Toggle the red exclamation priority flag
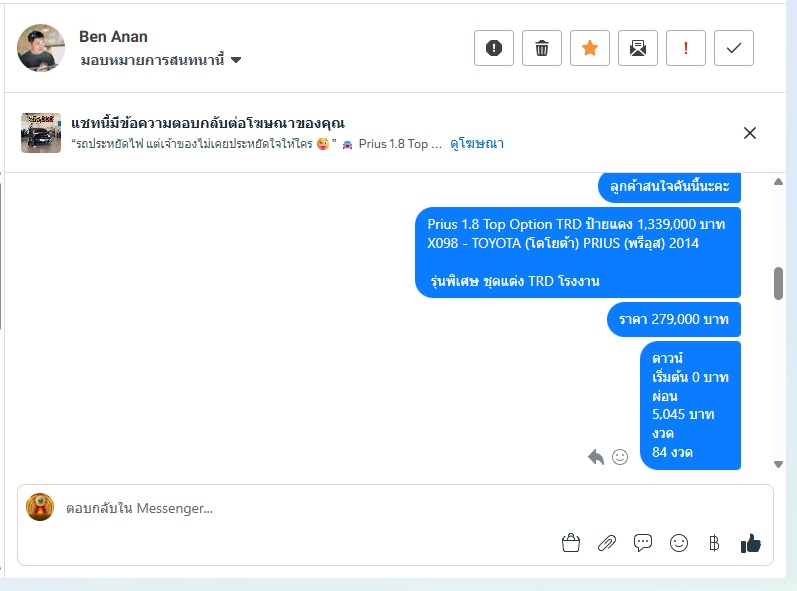Screen dimensions: 797x591 click(686, 48)
